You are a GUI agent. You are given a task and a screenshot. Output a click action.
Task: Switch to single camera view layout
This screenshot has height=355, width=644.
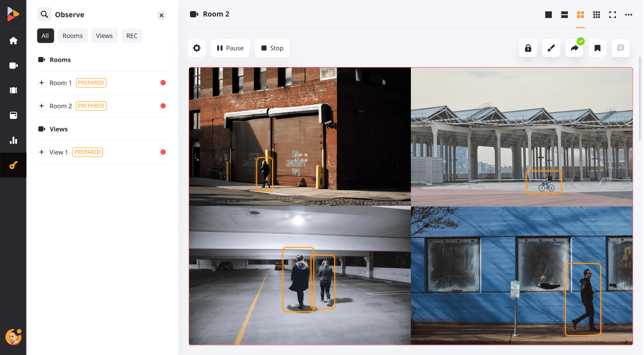coord(548,14)
